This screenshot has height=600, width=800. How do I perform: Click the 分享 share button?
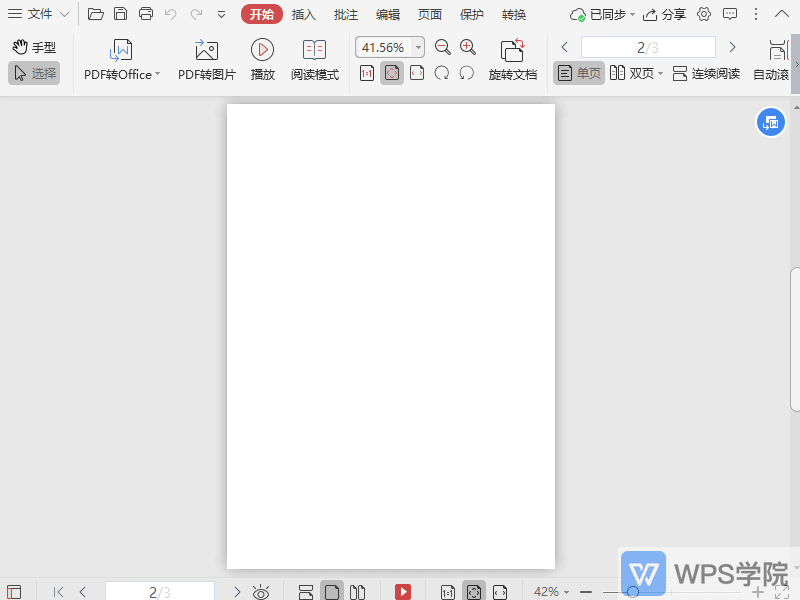(x=665, y=14)
